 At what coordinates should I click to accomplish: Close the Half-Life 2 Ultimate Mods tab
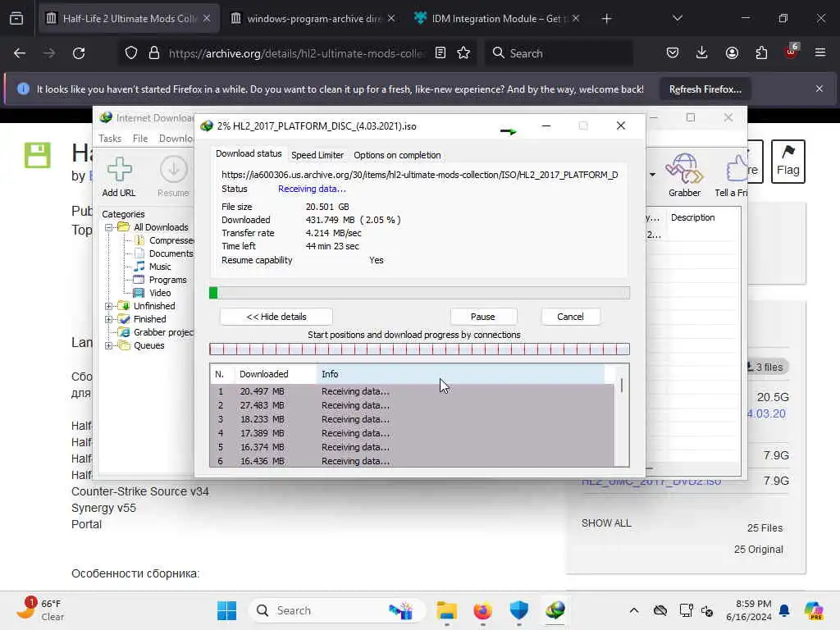[207, 19]
